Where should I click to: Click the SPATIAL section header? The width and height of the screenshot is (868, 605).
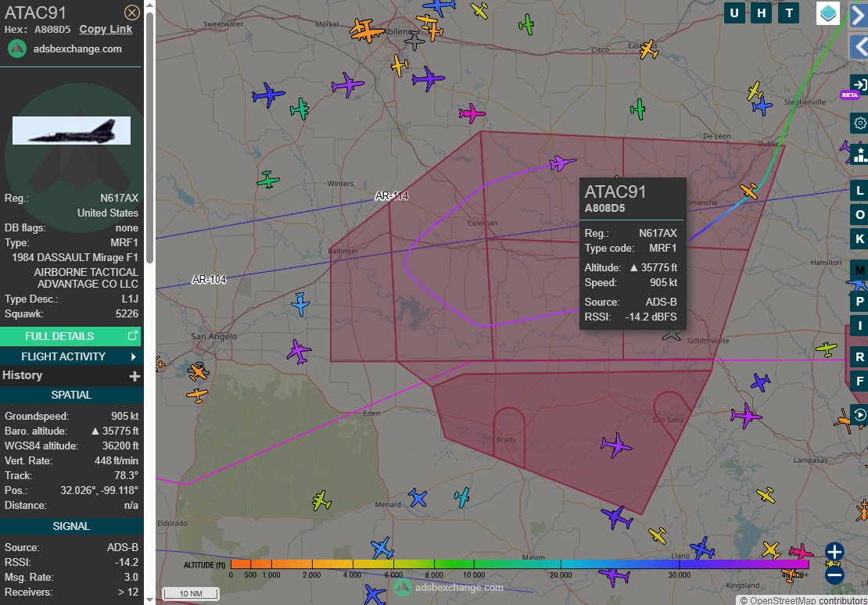70,395
